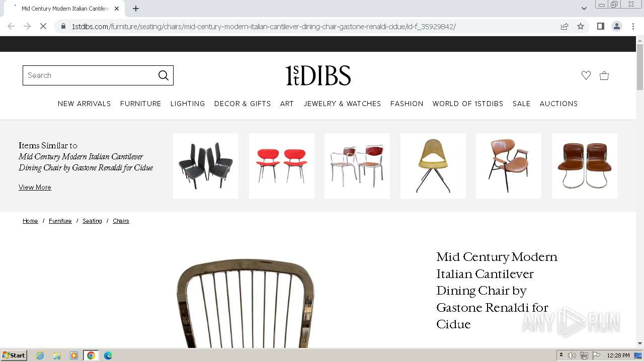644x362 pixels.
Task: Focus the Search input field
Action: [90, 75]
